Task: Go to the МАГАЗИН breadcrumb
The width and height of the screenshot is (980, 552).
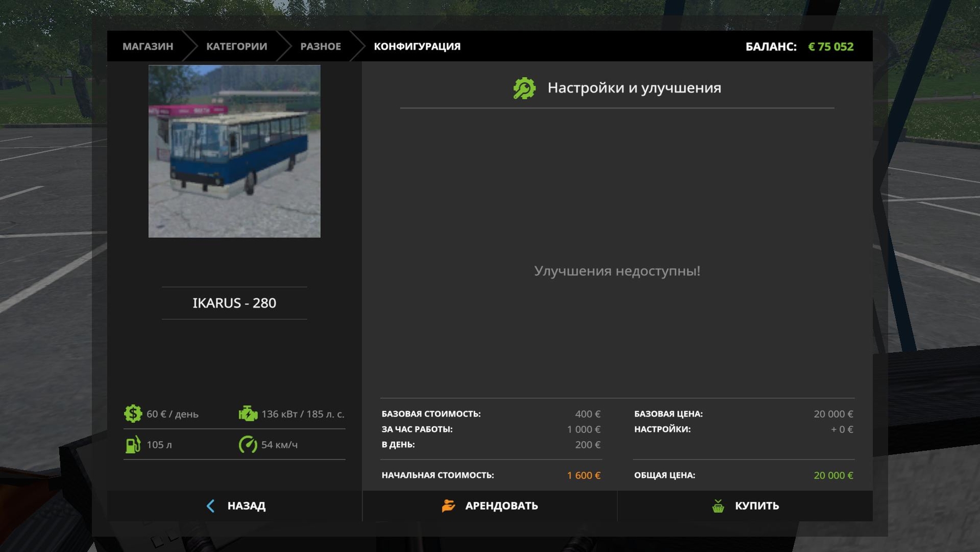Action: [x=148, y=46]
